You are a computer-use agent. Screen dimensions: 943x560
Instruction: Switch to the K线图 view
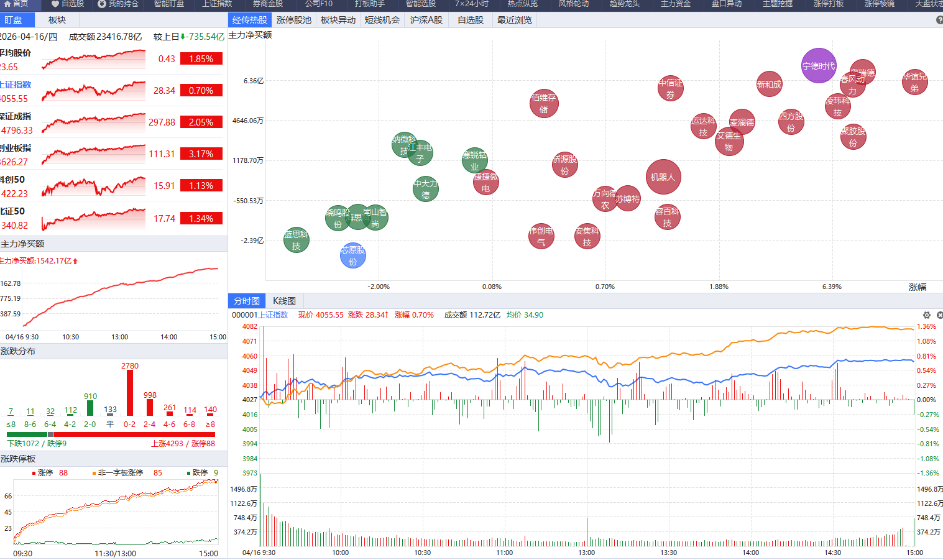point(284,301)
